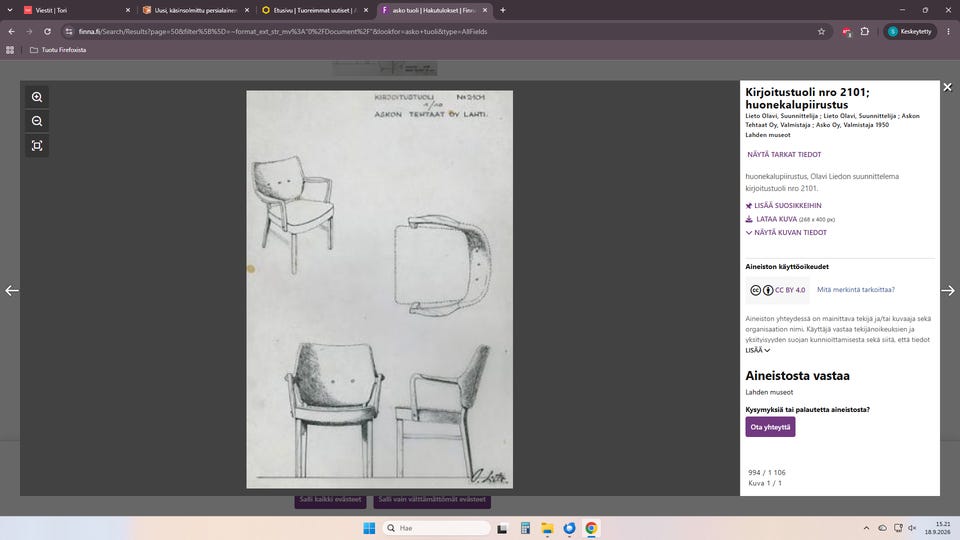Go back in browser history
The width and height of the screenshot is (960, 540).
pyautogui.click(x=12, y=31)
